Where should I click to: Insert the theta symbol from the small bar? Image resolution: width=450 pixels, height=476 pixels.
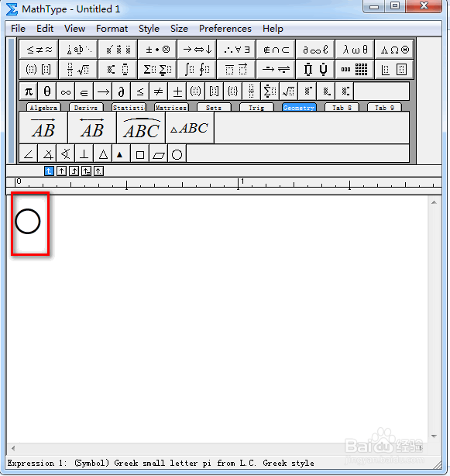tap(47, 91)
